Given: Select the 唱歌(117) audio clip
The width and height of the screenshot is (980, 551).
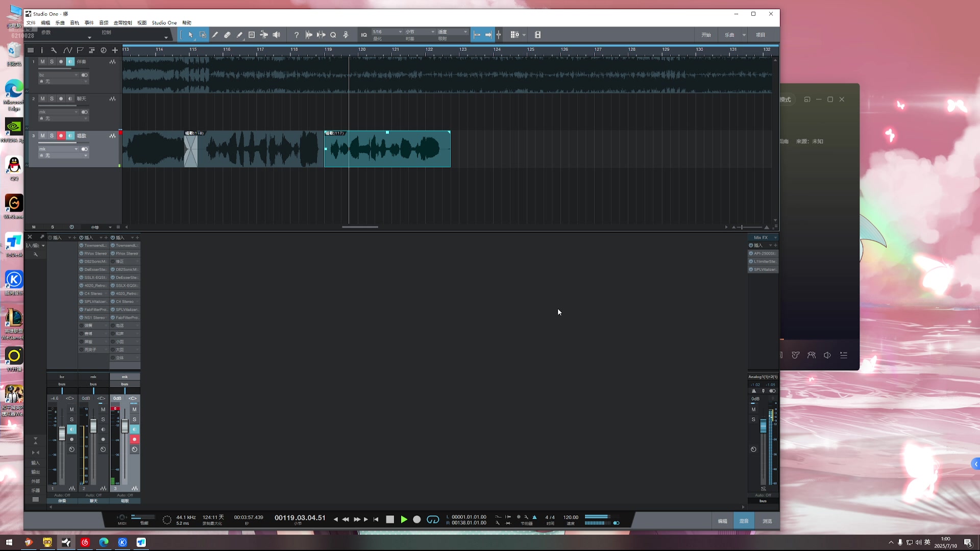Looking at the screenshot, I should [x=387, y=149].
